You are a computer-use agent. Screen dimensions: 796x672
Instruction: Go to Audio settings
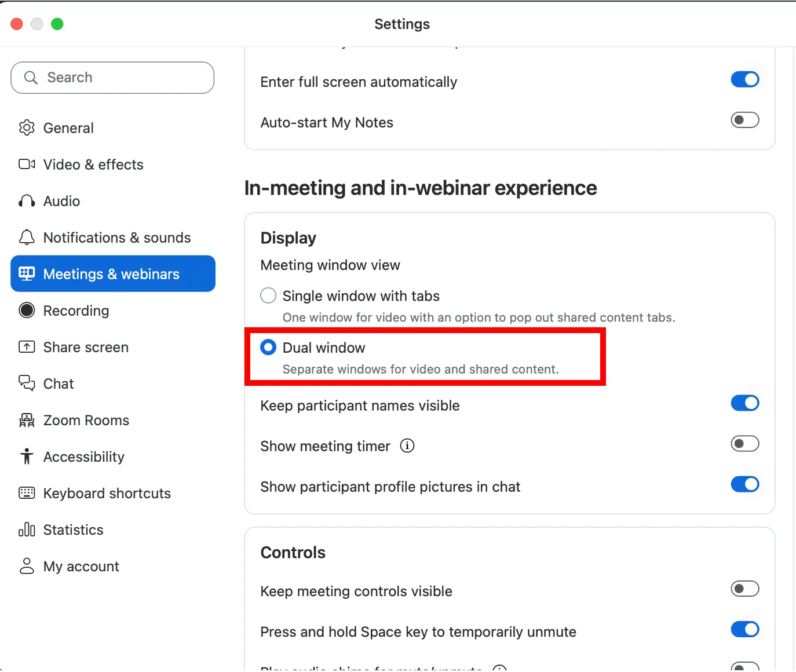[x=113, y=201]
